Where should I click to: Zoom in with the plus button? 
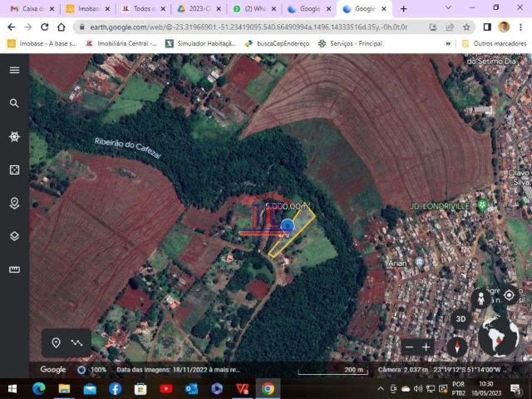pos(426,347)
